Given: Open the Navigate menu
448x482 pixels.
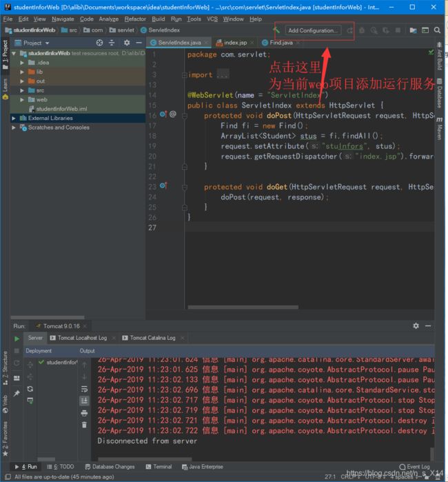Looking at the screenshot, I should tap(63, 19).
